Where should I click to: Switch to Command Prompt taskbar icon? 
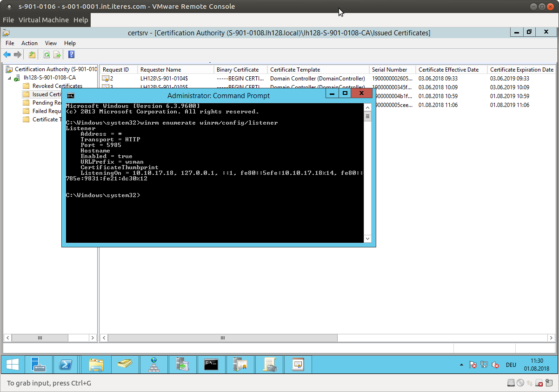coord(212,365)
